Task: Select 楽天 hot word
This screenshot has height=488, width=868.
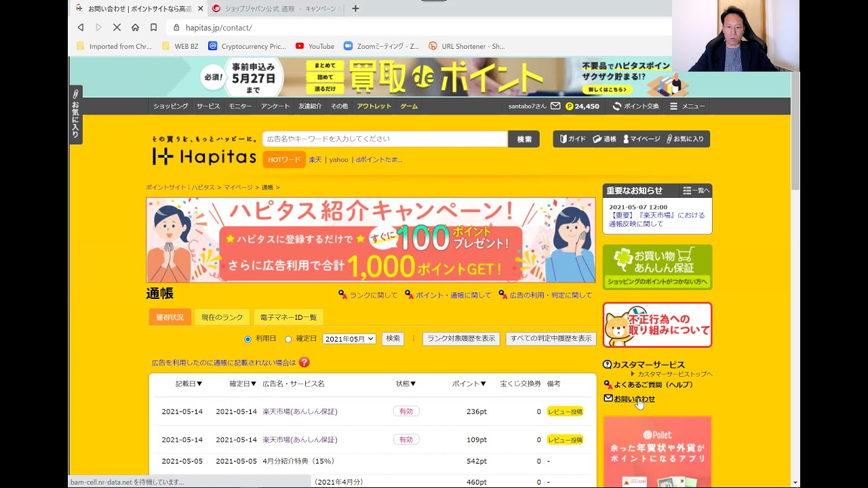Action: tap(315, 160)
